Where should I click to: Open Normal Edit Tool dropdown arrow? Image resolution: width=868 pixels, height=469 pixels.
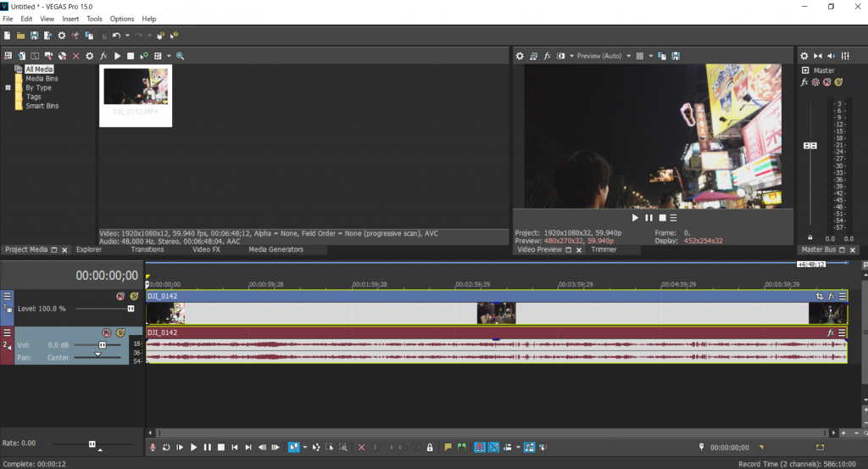click(304, 448)
